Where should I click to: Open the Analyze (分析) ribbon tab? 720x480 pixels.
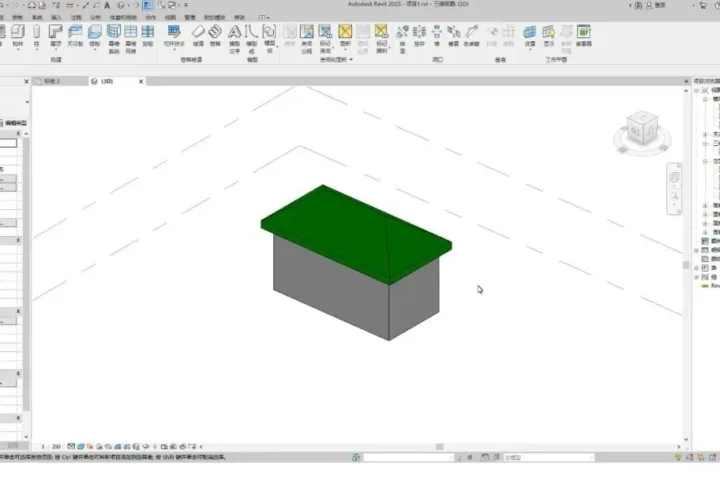point(96,17)
